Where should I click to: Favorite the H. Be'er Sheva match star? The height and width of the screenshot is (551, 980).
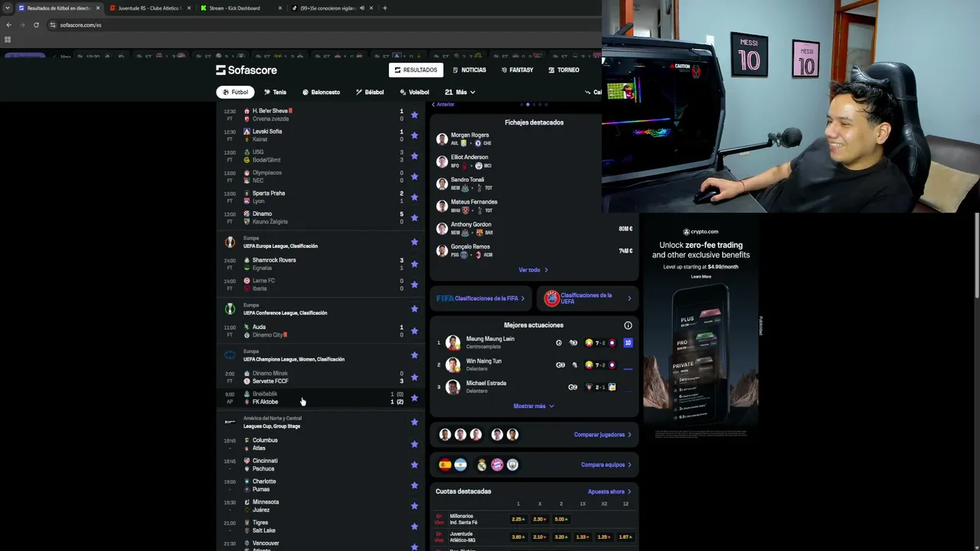[414, 115]
